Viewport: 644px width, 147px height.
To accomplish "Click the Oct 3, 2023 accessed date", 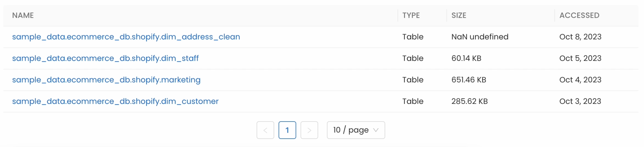I will point(580,101).
